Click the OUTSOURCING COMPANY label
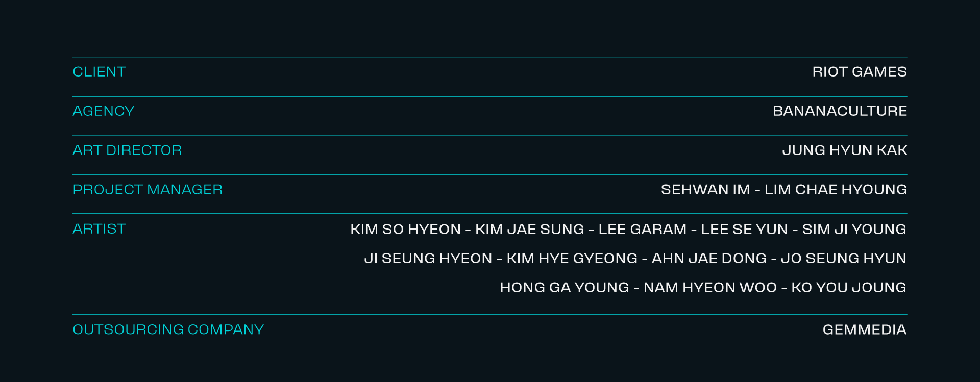Image resolution: width=980 pixels, height=382 pixels. pos(168,330)
